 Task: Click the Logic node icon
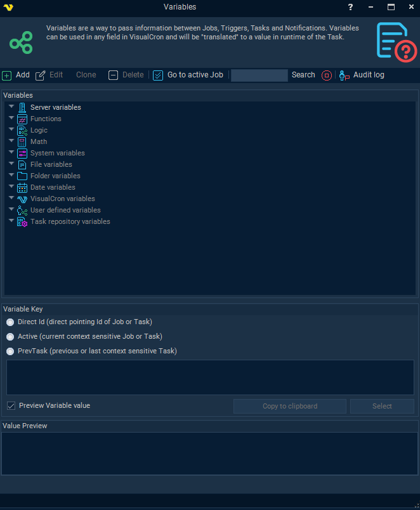point(22,131)
